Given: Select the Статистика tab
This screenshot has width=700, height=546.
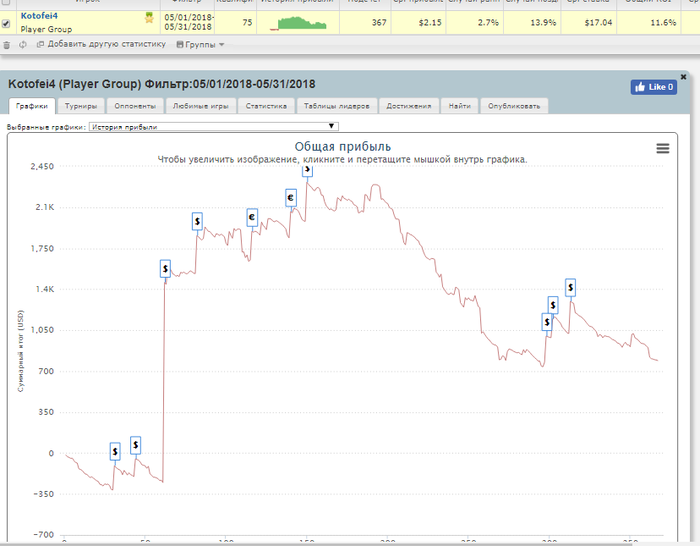Looking at the screenshot, I should point(266,106).
